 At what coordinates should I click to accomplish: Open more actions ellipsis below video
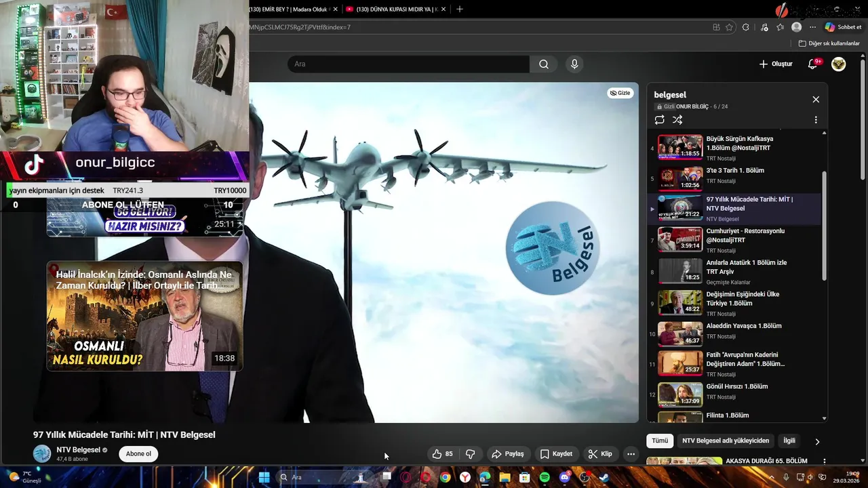(x=631, y=454)
